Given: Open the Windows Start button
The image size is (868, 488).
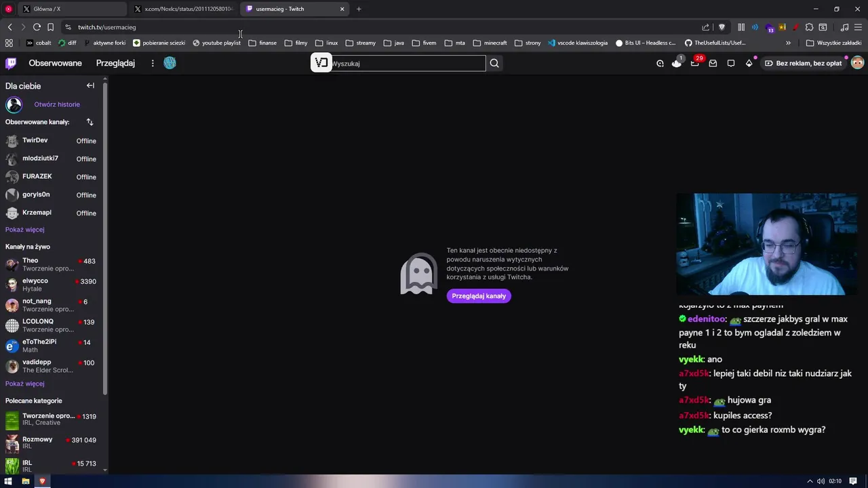Looking at the screenshot, I should [x=9, y=481].
